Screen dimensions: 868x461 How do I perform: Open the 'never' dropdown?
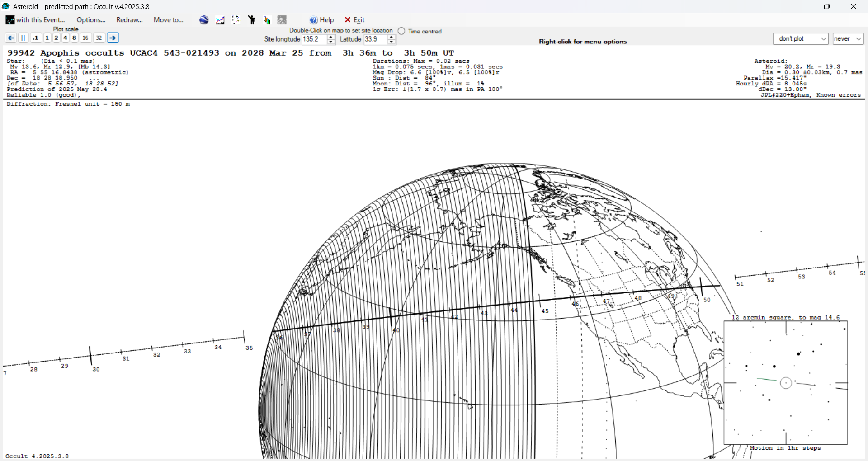(848, 39)
